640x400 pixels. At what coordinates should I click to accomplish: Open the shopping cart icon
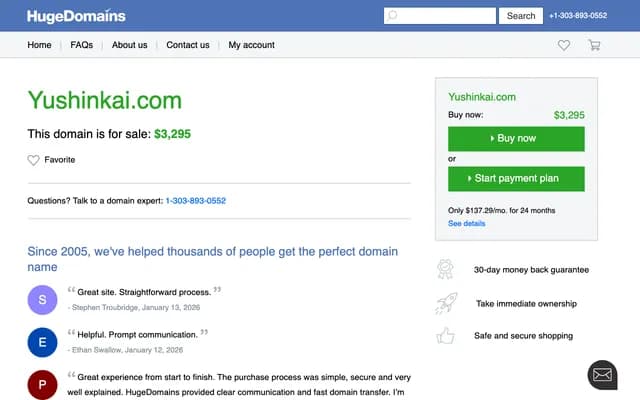click(594, 45)
